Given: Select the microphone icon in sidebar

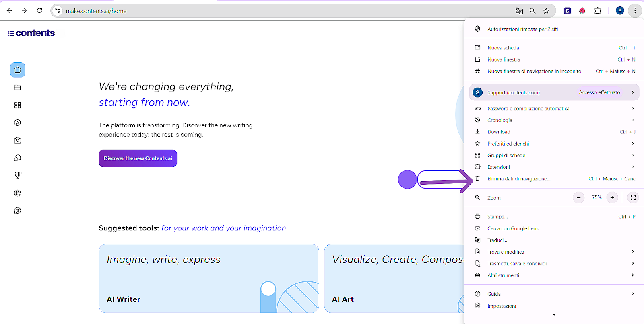Looking at the screenshot, I should (17, 175).
